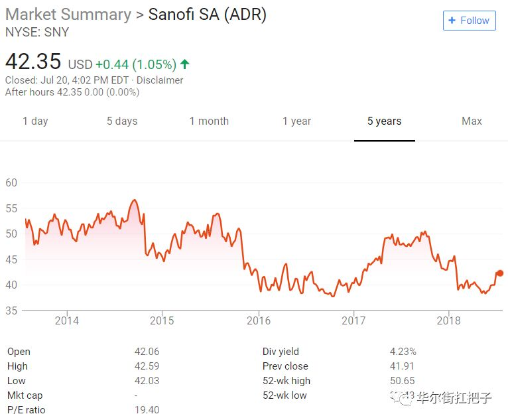
Task: Click the 2014 label on chart axis
Action: click(66, 321)
